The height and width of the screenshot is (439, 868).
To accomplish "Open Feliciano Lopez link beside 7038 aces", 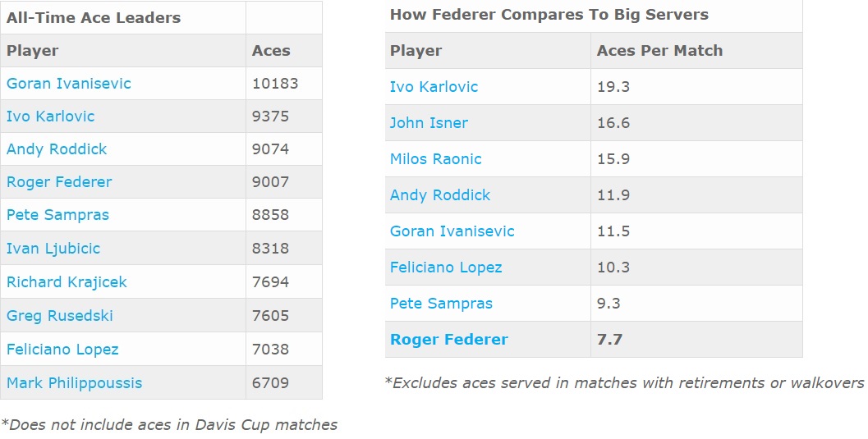I will pos(62,350).
